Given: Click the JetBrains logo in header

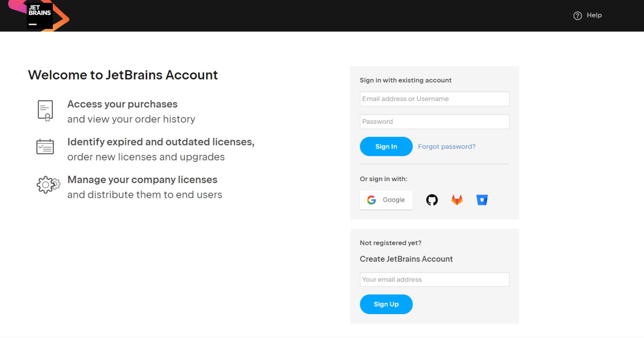Looking at the screenshot, I should 39,15.
